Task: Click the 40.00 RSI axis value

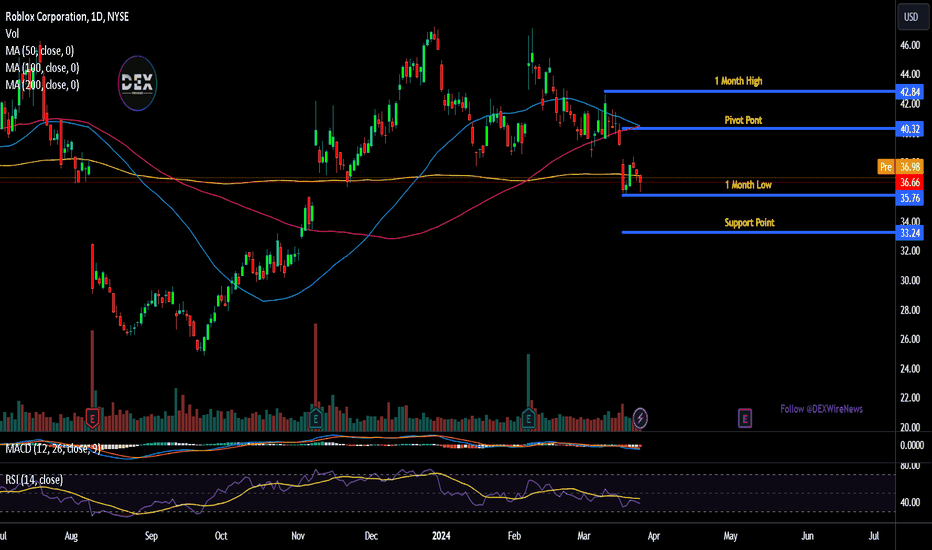Action: click(910, 502)
